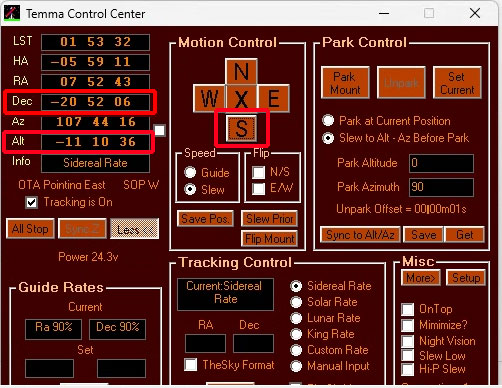Select Custom Rate tracking option
This screenshot has width=502, height=388.
[x=296, y=350]
